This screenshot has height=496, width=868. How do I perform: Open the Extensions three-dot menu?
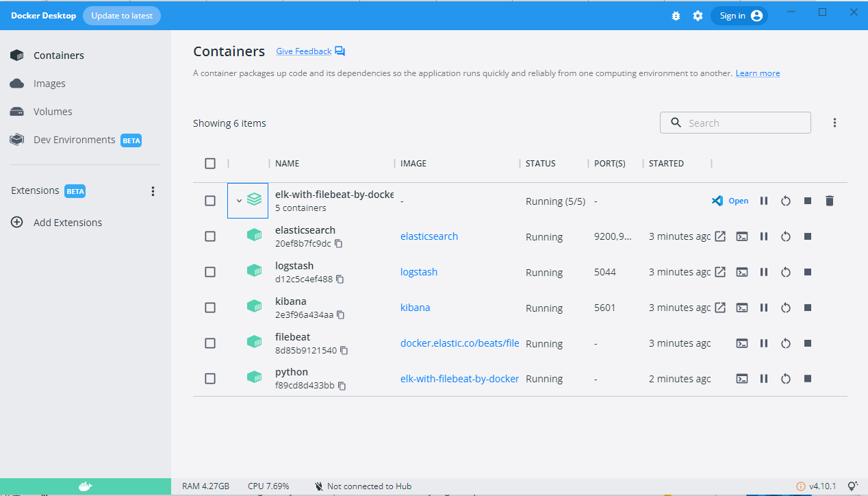coord(153,191)
